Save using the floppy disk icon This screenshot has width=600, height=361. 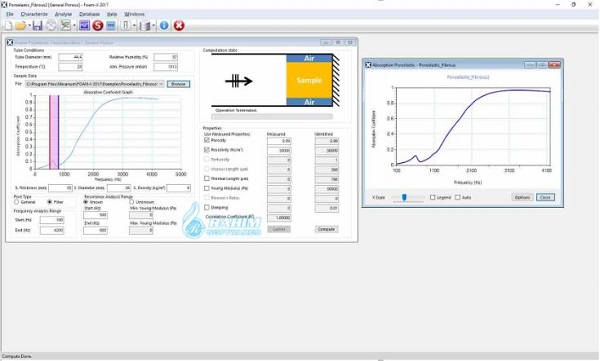(x=37, y=26)
